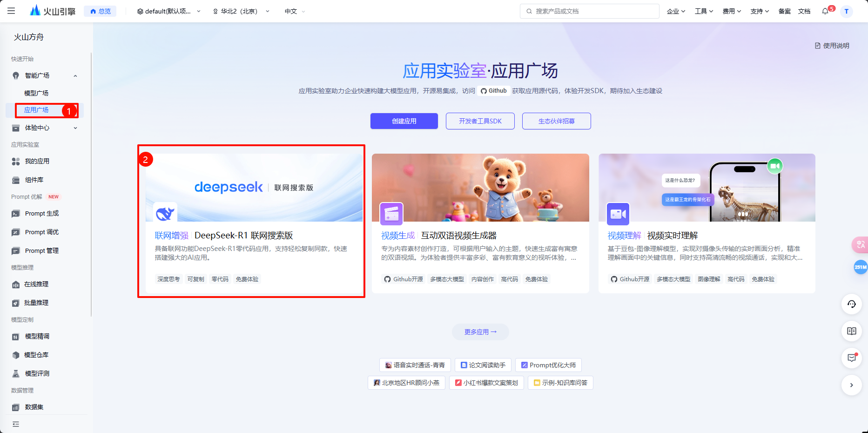This screenshot has height=433, width=868.
Task: Click the 更多应用 button
Action: 480,332
